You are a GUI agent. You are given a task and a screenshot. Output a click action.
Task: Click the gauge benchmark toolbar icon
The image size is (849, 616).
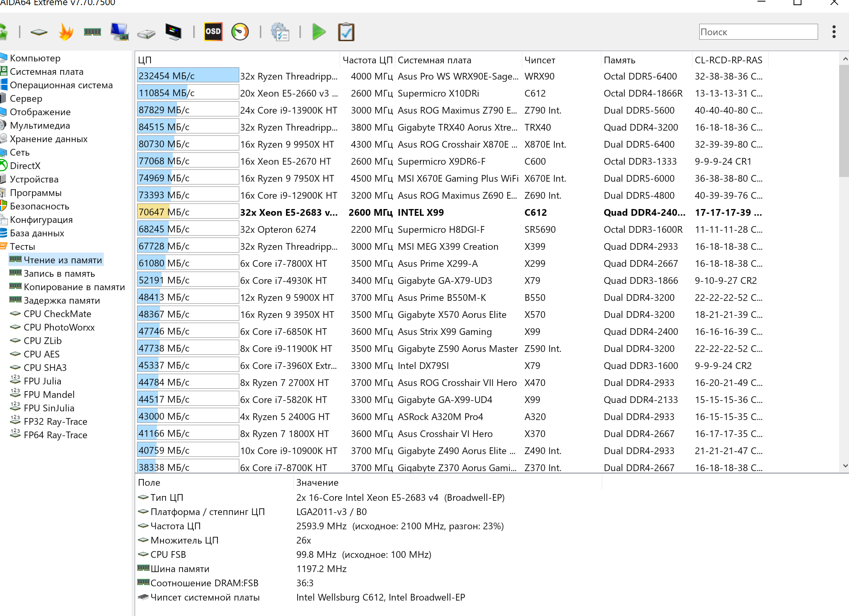click(240, 32)
